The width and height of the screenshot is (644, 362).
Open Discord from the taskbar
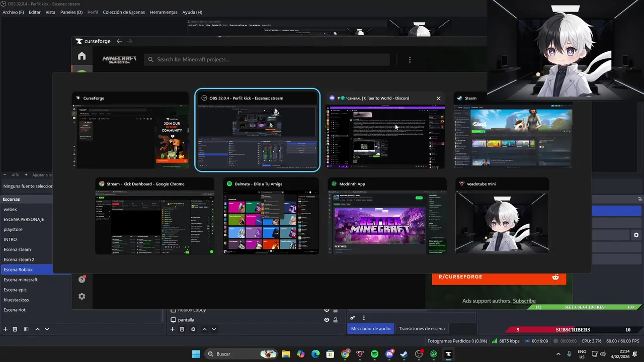point(389,354)
